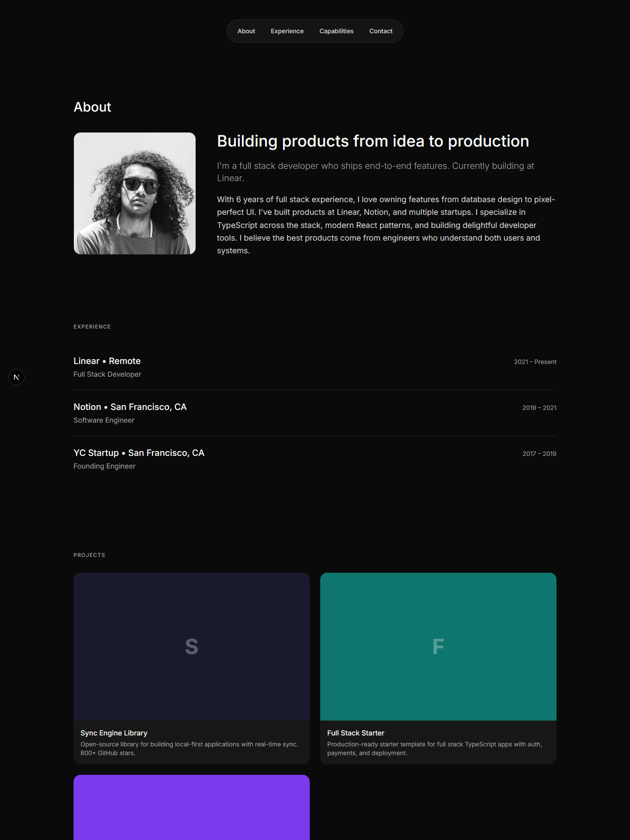Click the Sync Engine Library title
This screenshot has width=630, height=840.
coord(114,733)
